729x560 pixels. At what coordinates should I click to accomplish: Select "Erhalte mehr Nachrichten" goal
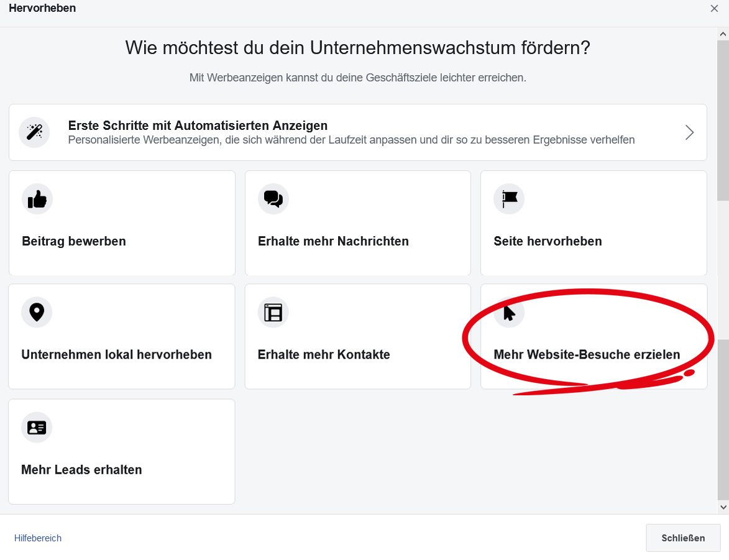pyautogui.click(x=333, y=241)
